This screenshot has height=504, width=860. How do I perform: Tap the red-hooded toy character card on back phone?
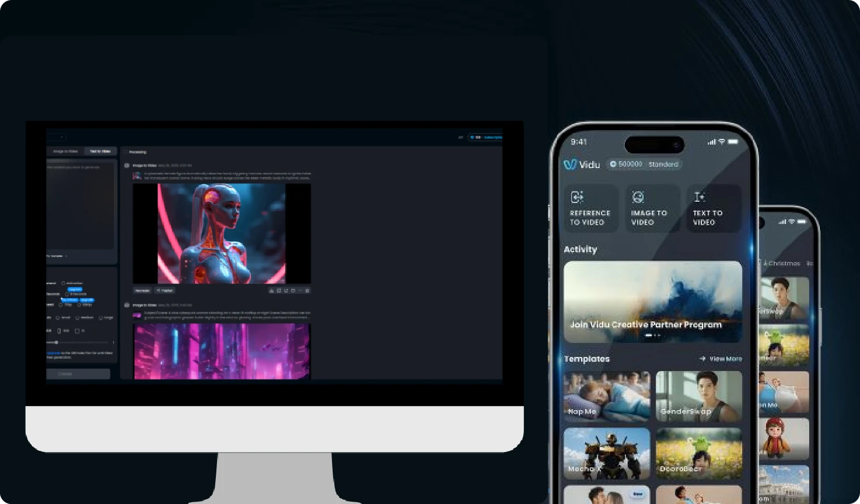(784, 438)
